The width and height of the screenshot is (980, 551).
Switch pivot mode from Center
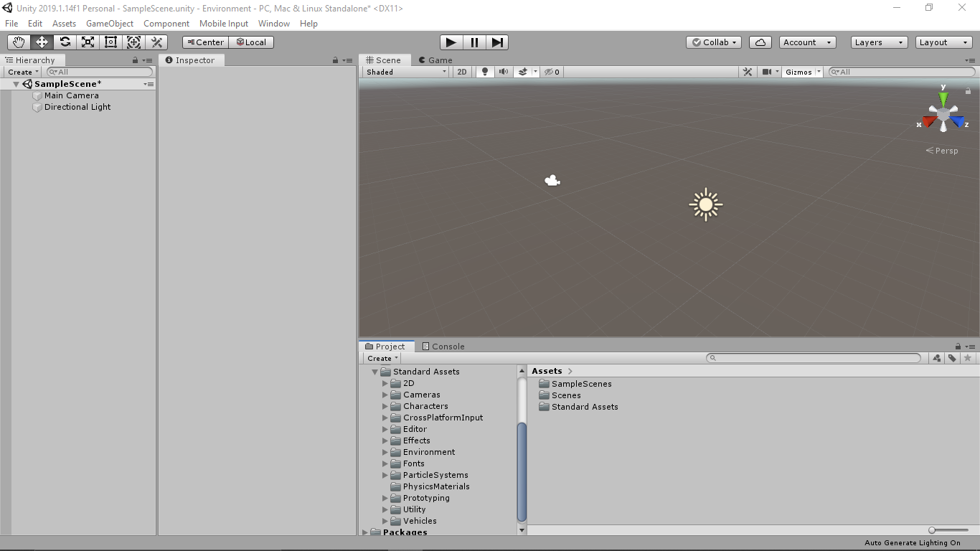click(204, 42)
